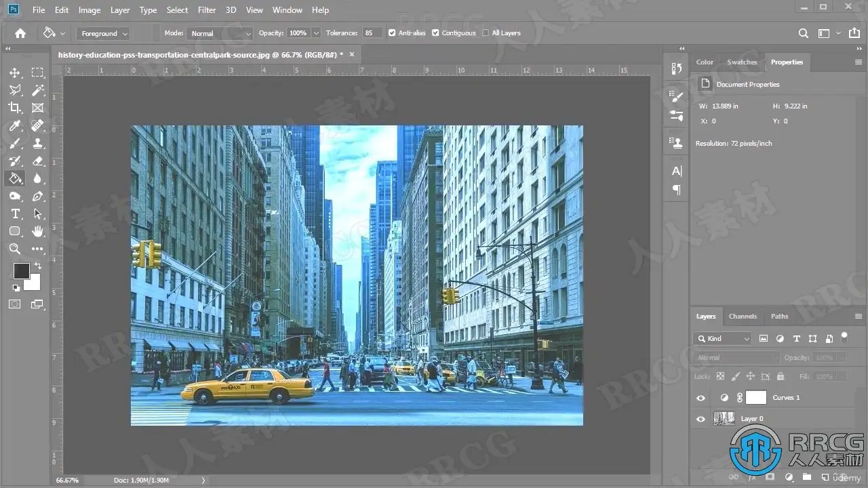
Task: Switch to the Channels tab
Action: pos(743,316)
